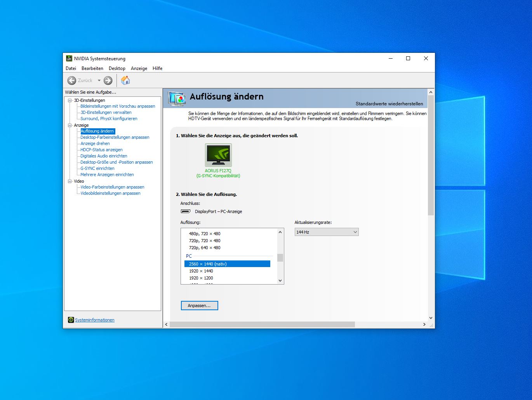Collapse the Video tree node

tap(70, 181)
